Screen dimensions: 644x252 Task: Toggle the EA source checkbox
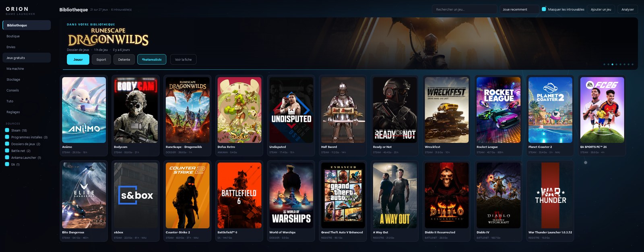tap(7, 164)
